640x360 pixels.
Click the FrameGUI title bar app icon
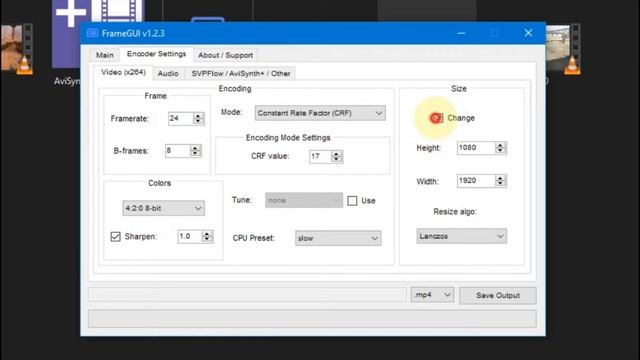[x=92, y=33]
